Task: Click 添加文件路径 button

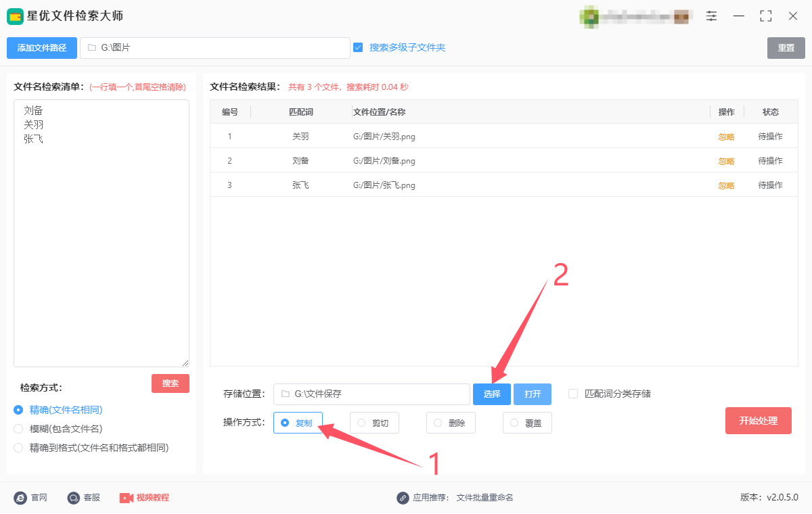Action: click(x=42, y=48)
